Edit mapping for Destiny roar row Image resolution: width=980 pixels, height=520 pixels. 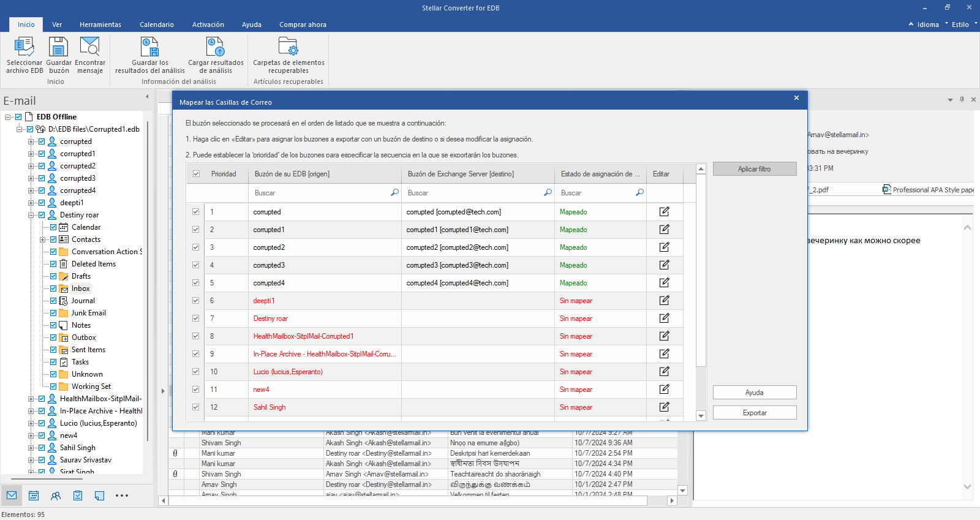coord(665,318)
